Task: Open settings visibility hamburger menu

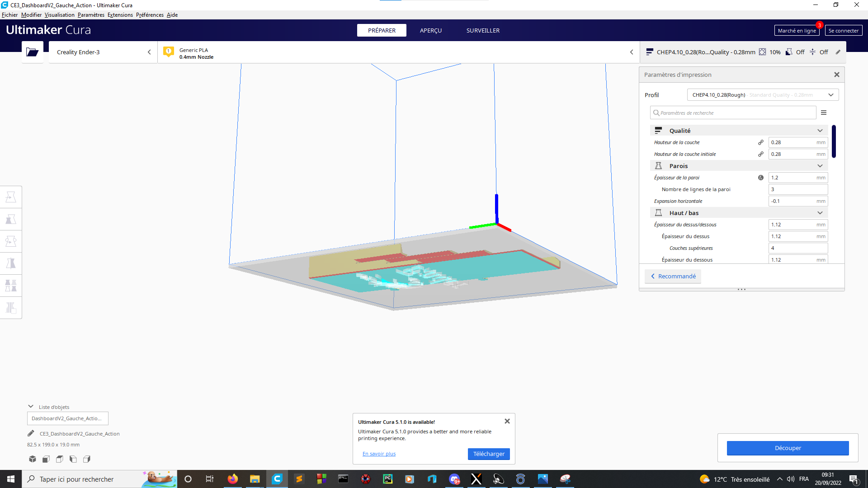Action: (824, 113)
